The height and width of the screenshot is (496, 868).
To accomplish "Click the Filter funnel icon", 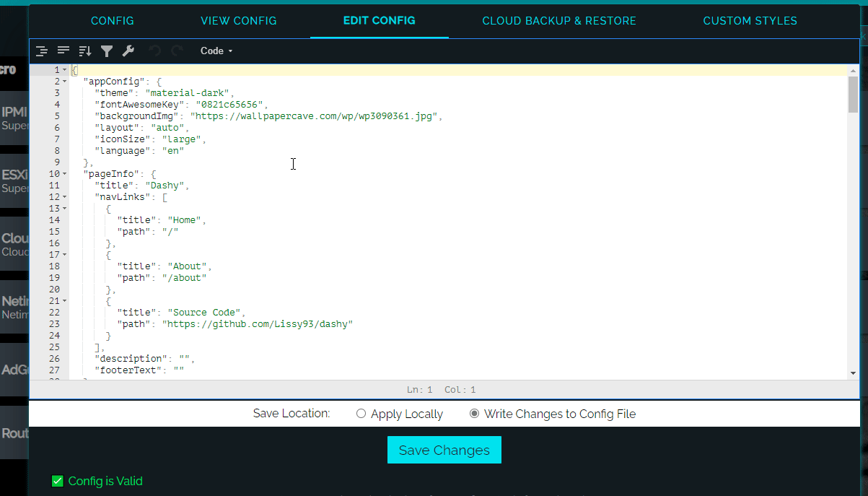I will (107, 51).
